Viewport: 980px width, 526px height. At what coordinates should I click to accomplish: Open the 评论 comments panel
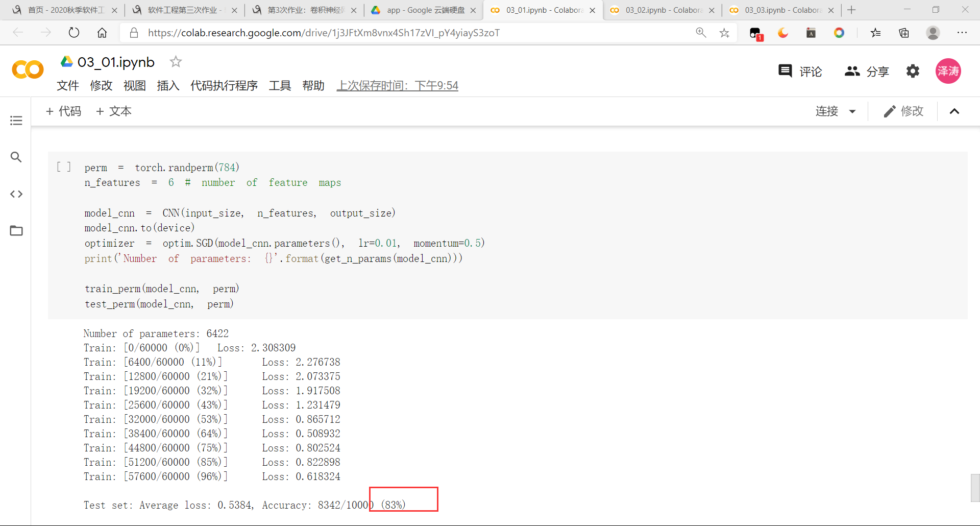click(800, 71)
